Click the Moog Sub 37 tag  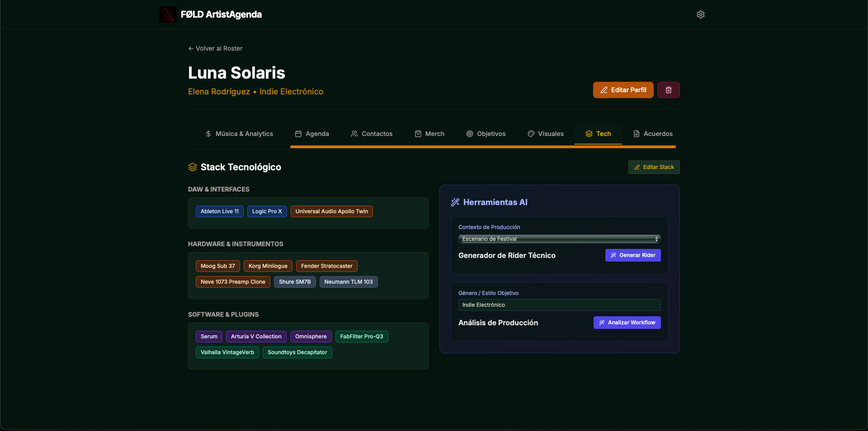(218, 266)
